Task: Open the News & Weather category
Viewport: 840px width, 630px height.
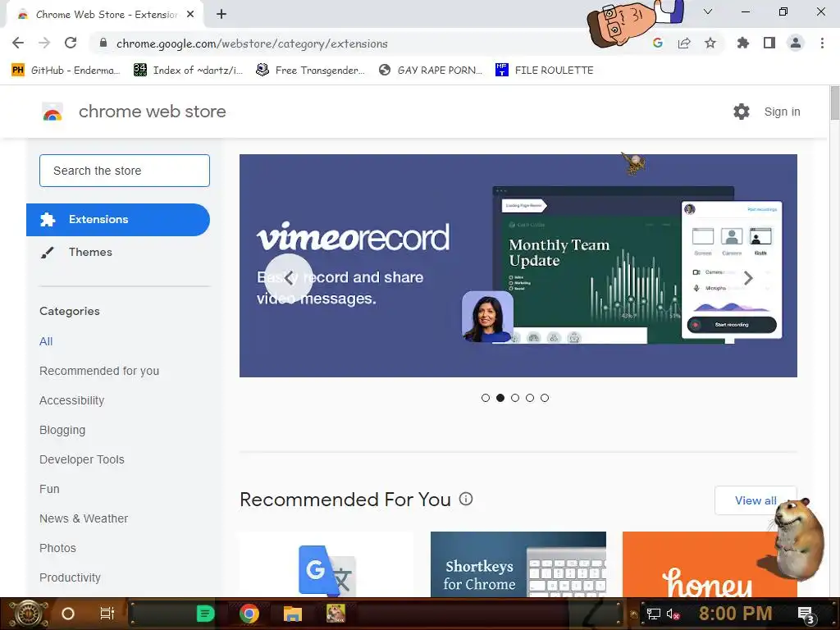Action: [84, 518]
